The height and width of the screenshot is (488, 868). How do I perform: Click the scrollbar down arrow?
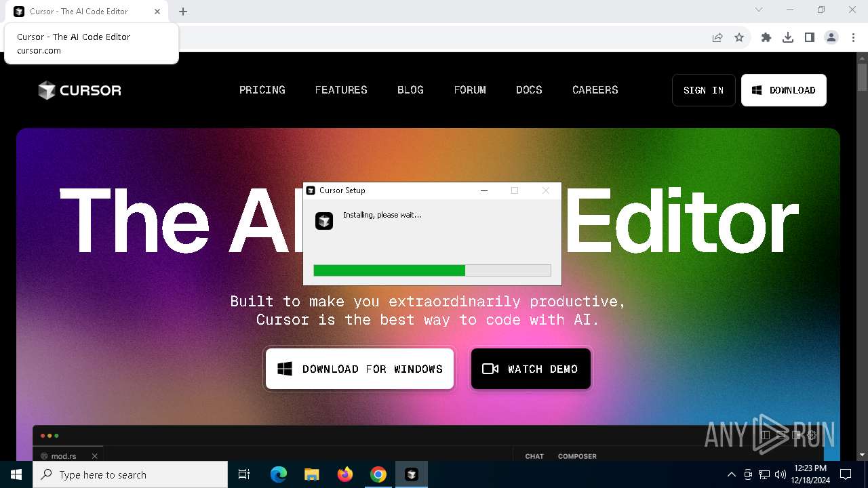pos(862,455)
